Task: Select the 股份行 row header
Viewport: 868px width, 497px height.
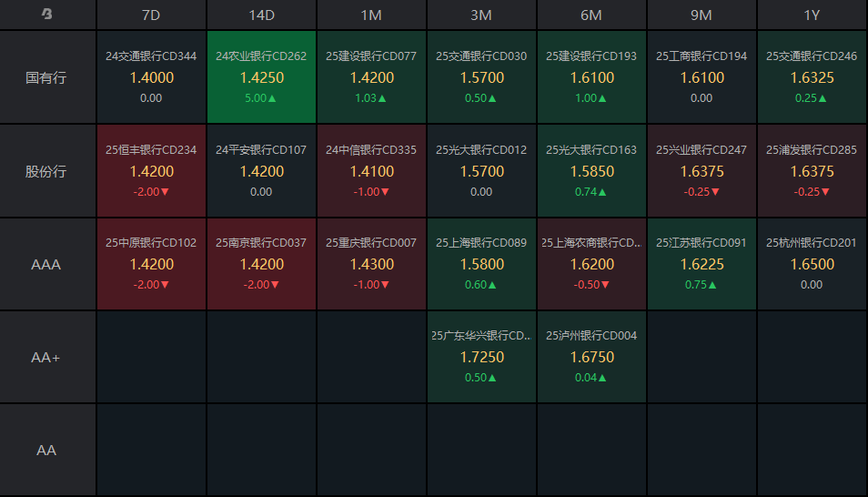Action: (46, 171)
